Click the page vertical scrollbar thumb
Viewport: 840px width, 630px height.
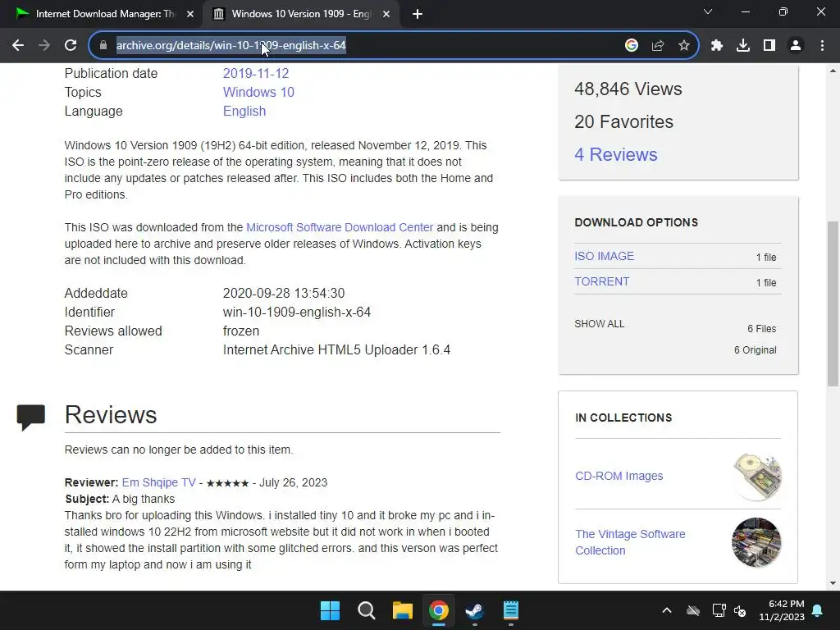833,304
